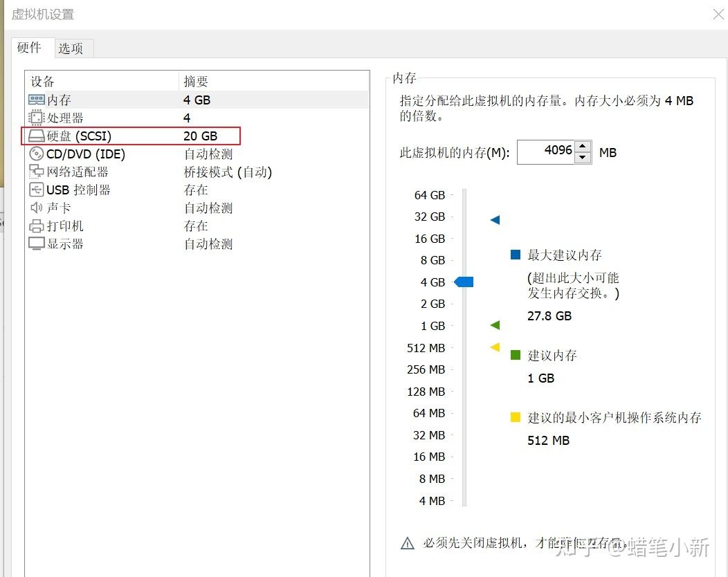The width and height of the screenshot is (728, 577).
Task: Select the 内存 (memory) device icon
Action: [x=36, y=99]
